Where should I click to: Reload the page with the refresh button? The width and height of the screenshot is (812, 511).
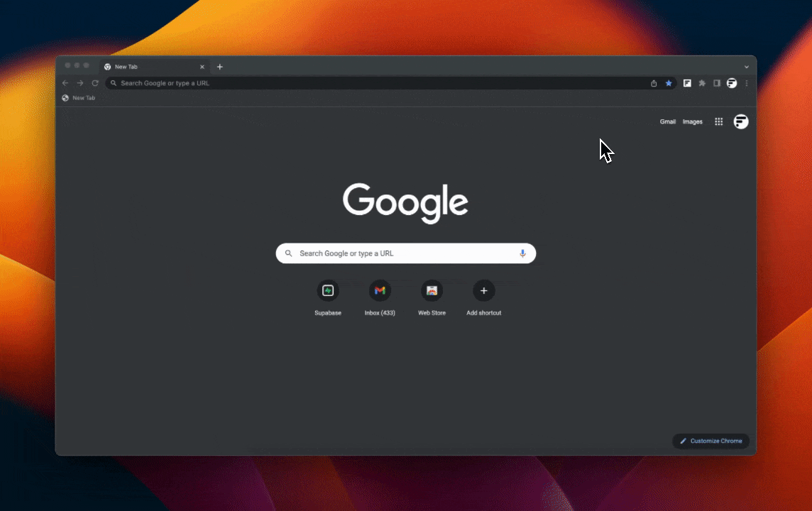(x=95, y=83)
